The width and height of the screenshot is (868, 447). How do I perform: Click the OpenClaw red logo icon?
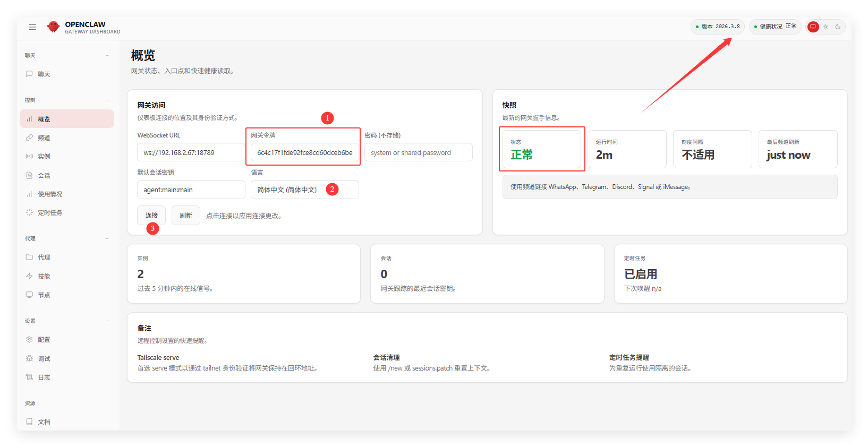(x=53, y=27)
